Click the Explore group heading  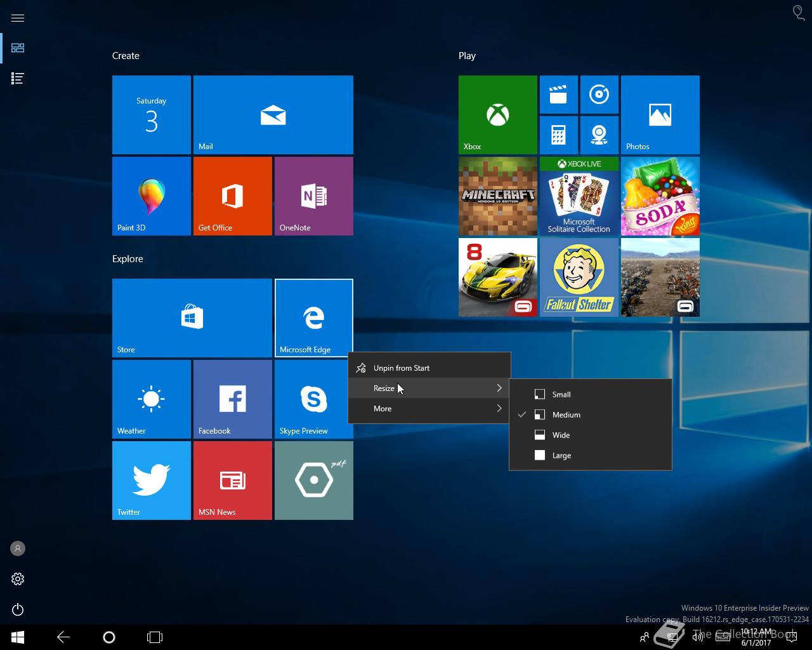coord(128,259)
